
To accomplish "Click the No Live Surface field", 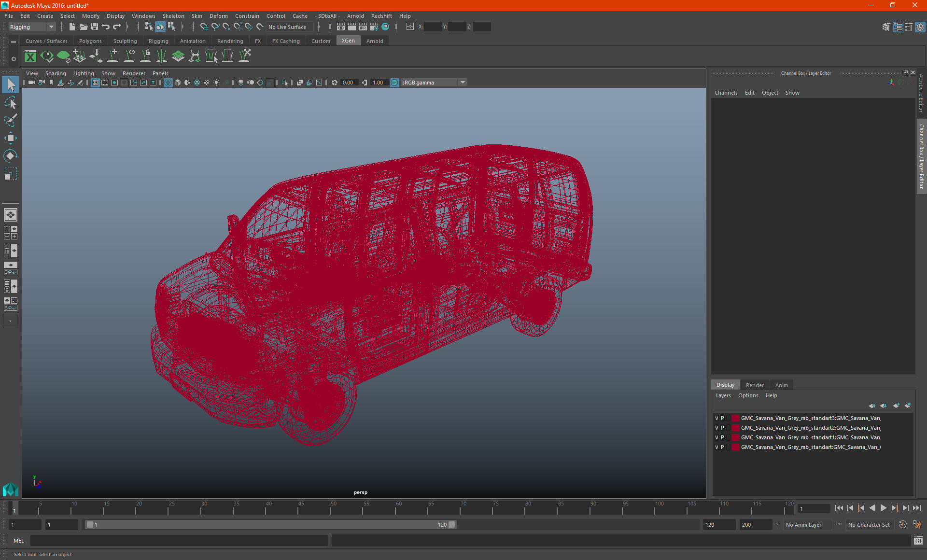I will (x=290, y=27).
